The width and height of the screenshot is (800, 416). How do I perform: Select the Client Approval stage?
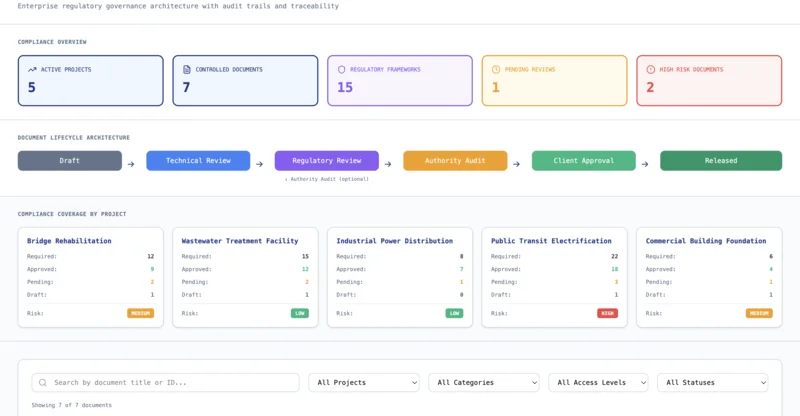584,161
